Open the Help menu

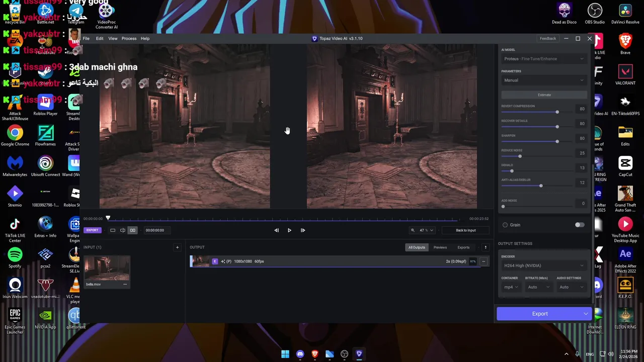(x=145, y=39)
